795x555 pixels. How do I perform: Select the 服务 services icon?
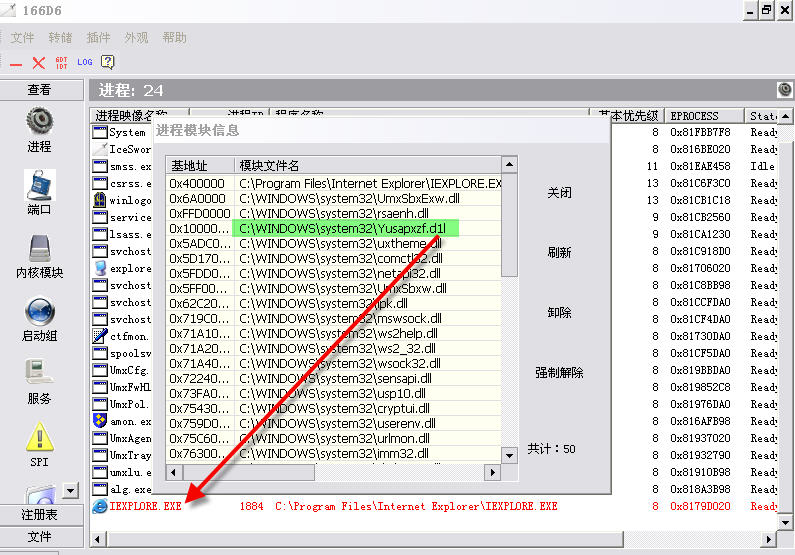click(x=39, y=373)
